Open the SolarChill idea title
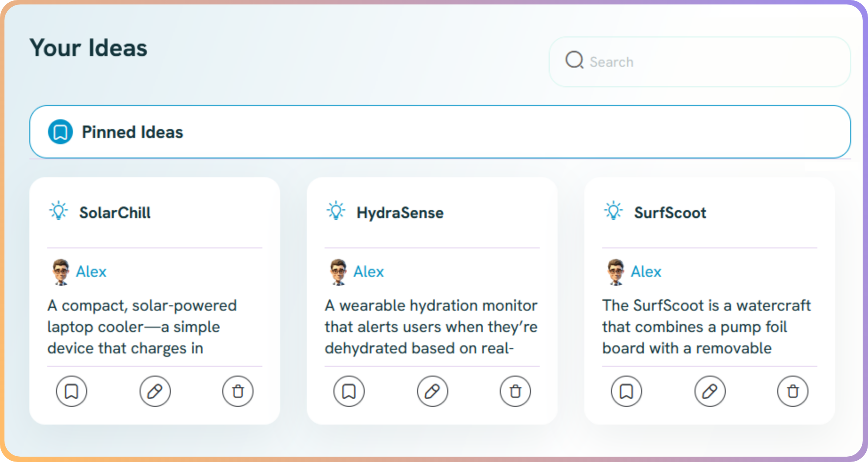The height and width of the screenshot is (462, 868). pyautogui.click(x=115, y=213)
